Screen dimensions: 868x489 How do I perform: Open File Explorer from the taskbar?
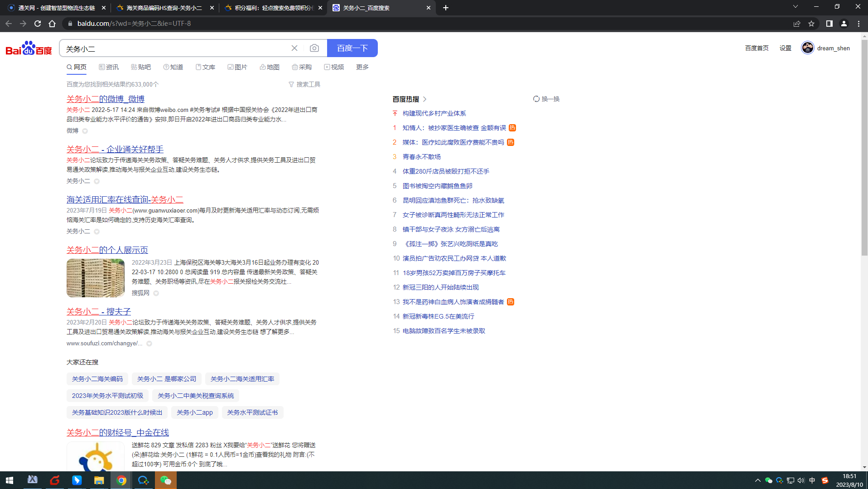[99, 480]
